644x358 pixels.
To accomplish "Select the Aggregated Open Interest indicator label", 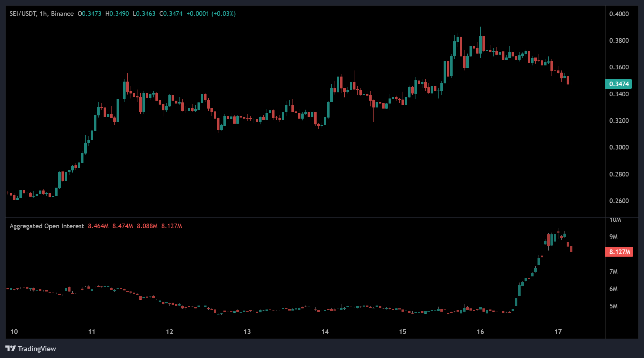I will click(46, 226).
